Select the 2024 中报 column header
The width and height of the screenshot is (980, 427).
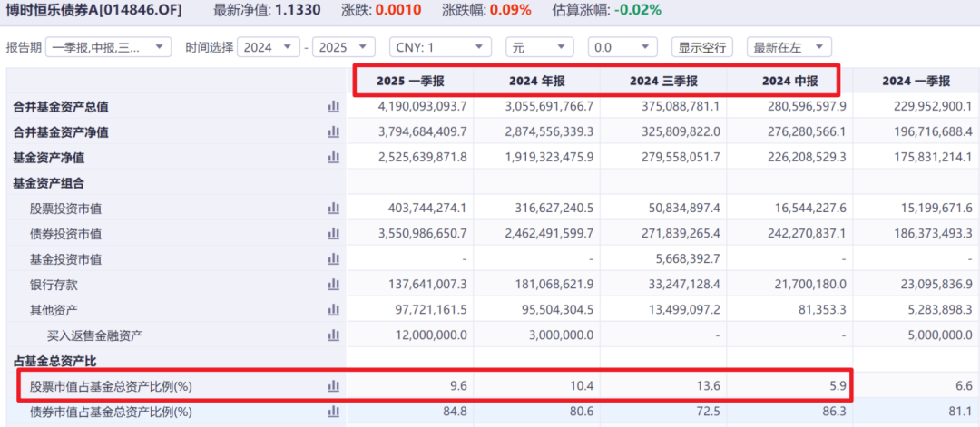coord(789,82)
